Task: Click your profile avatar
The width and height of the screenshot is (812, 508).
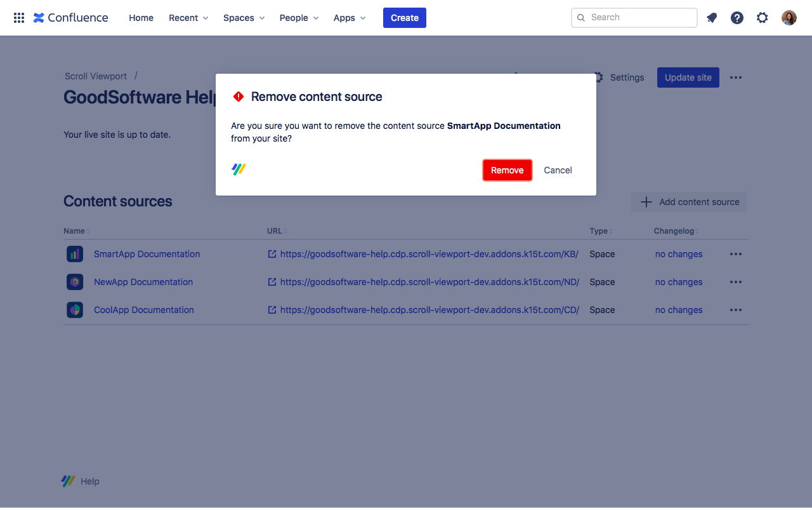Action: [789, 17]
